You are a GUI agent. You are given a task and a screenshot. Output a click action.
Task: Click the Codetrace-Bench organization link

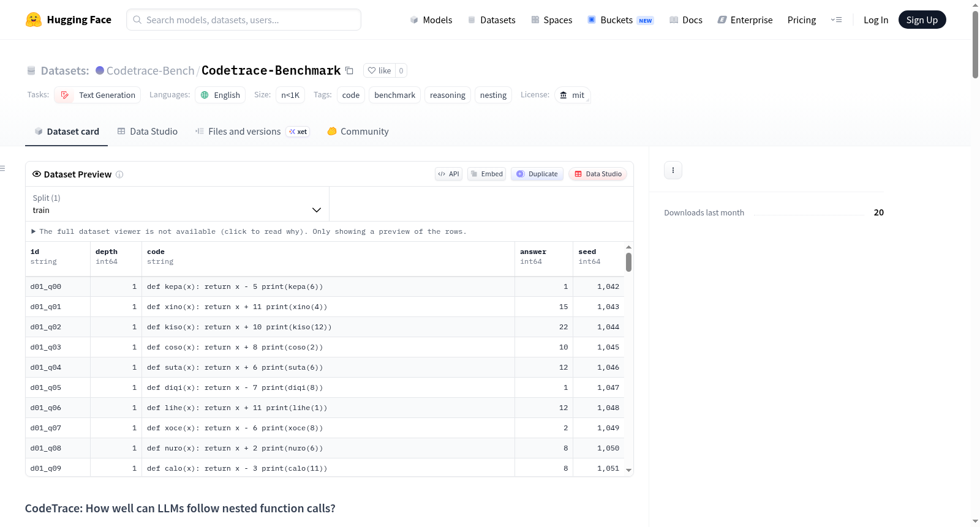tap(150, 70)
